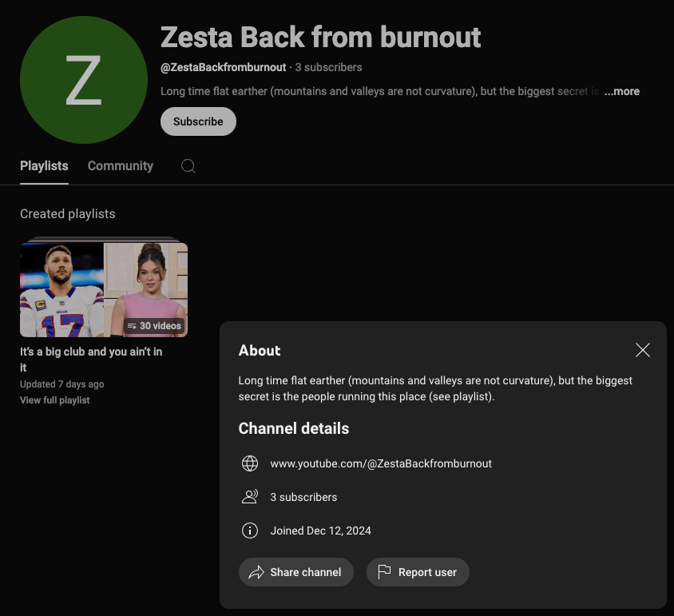This screenshot has height=616, width=674.
Task: Click the Report user button
Action: (418, 572)
